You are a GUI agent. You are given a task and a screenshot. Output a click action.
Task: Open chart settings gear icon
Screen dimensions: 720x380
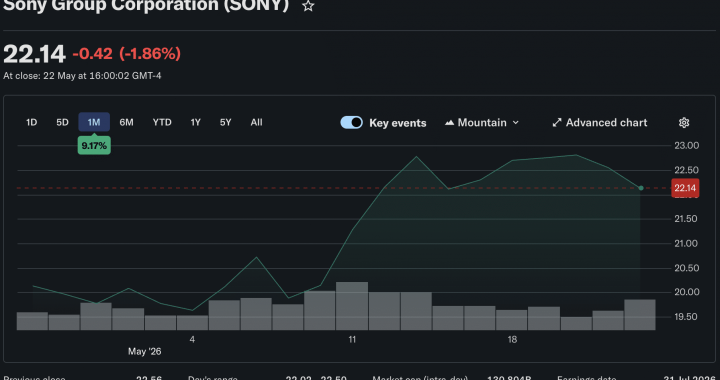point(684,123)
